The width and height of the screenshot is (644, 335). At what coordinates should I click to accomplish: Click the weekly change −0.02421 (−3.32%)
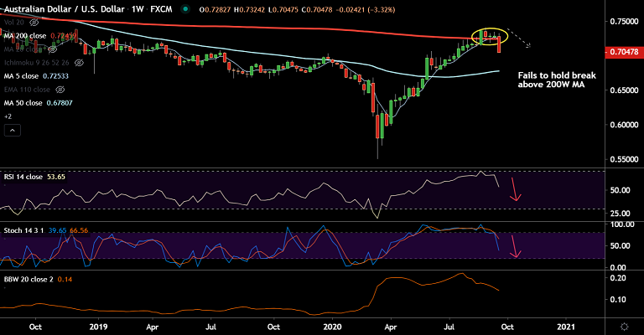365,9
